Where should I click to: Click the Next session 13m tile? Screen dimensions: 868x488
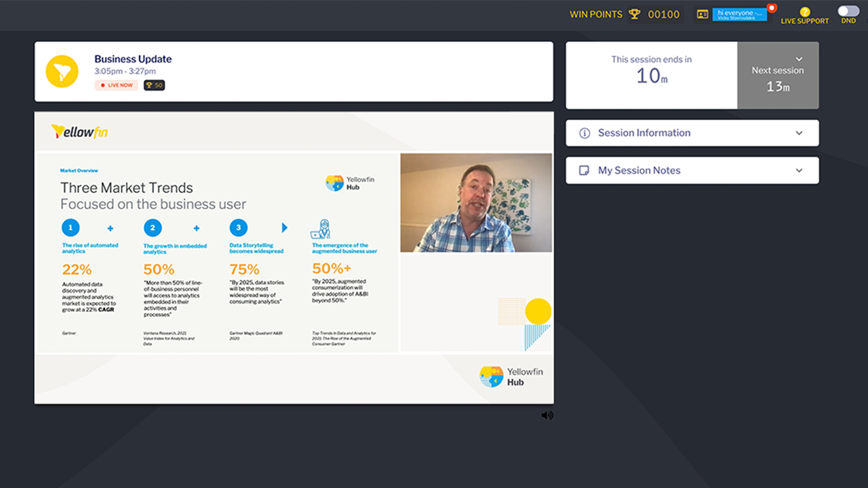pyautogui.click(x=778, y=75)
